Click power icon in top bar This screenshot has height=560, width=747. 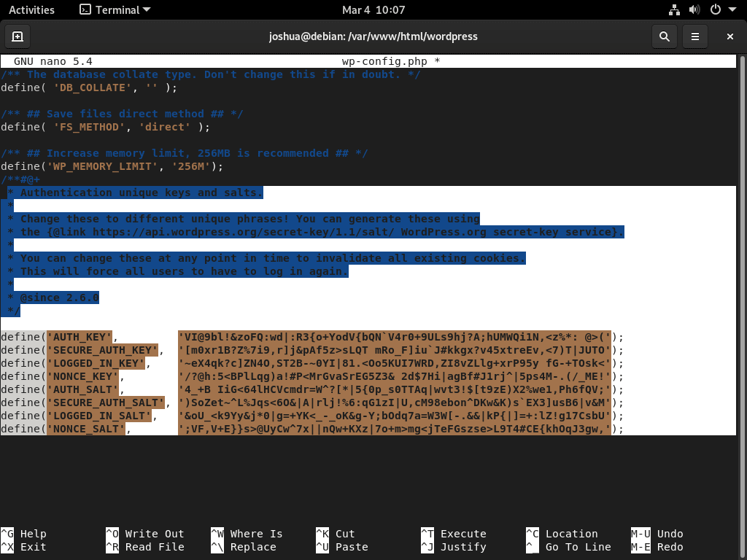[x=715, y=9]
